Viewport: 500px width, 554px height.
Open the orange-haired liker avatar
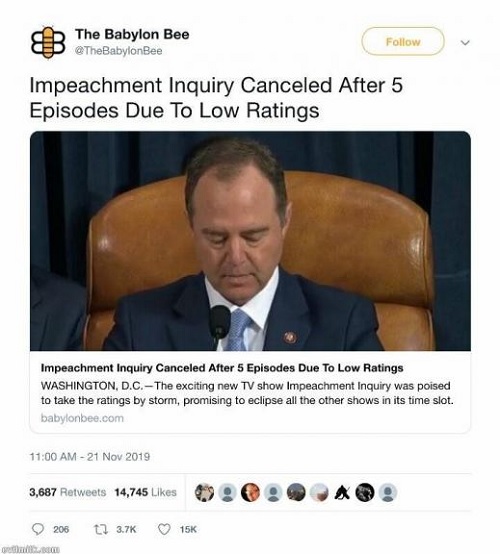[x=250, y=492]
